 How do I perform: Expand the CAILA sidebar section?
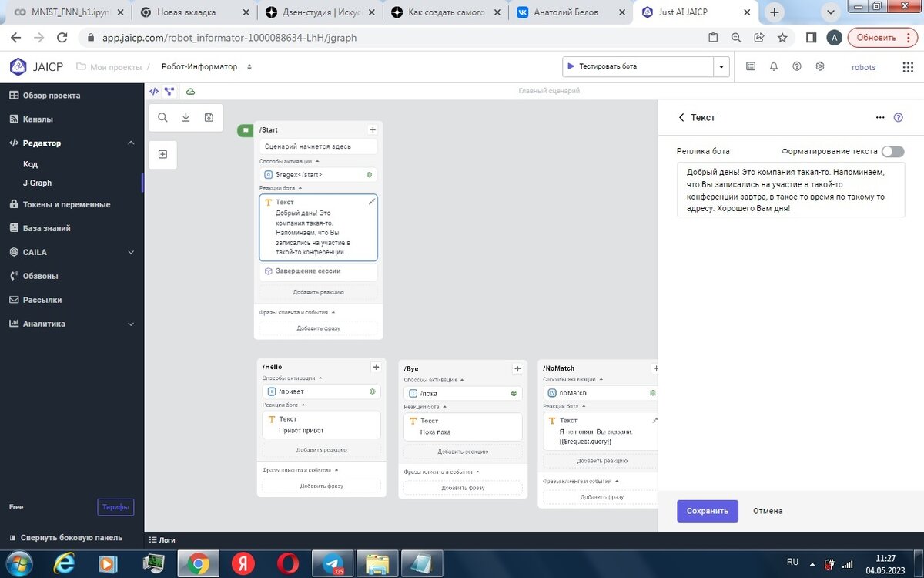pyautogui.click(x=130, y=252)
